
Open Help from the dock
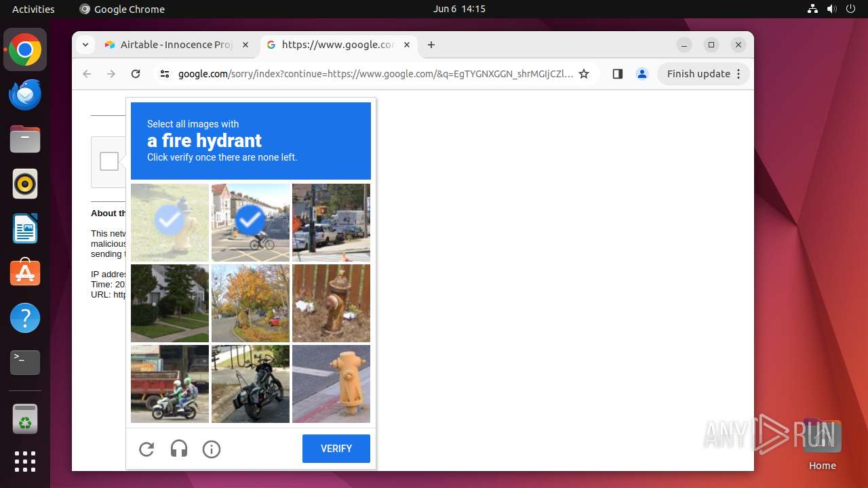(x=25, y=318)
